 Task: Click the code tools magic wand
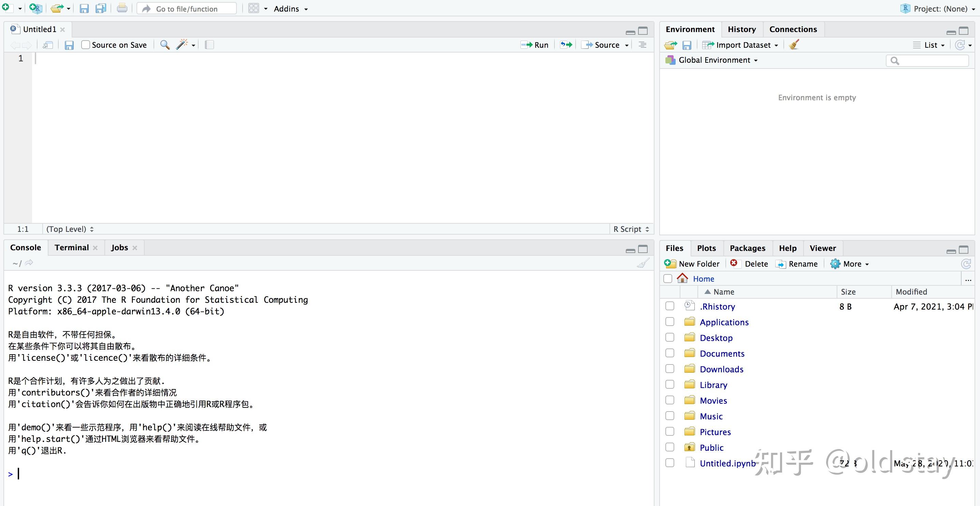182,45
